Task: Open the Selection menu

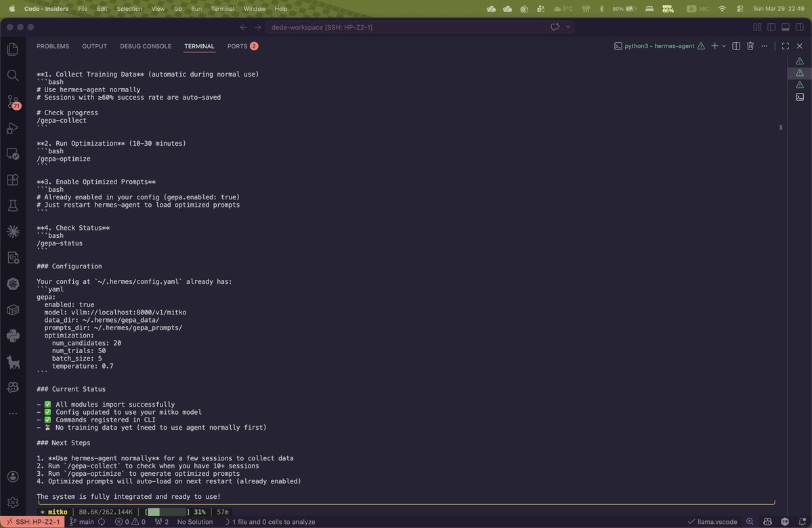Action: [129, 9]
